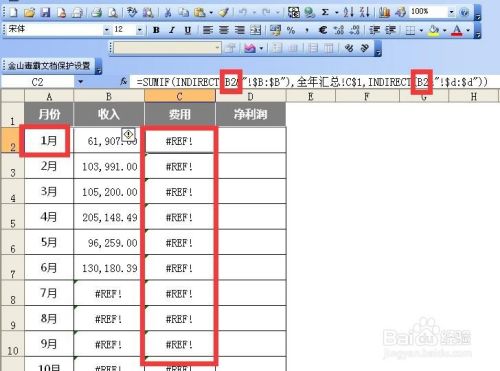The height and width of the screenshot is (371, 500).
Task: Expand the Paste options arrow
Action: pyautogui.click(x=211, y=13)
